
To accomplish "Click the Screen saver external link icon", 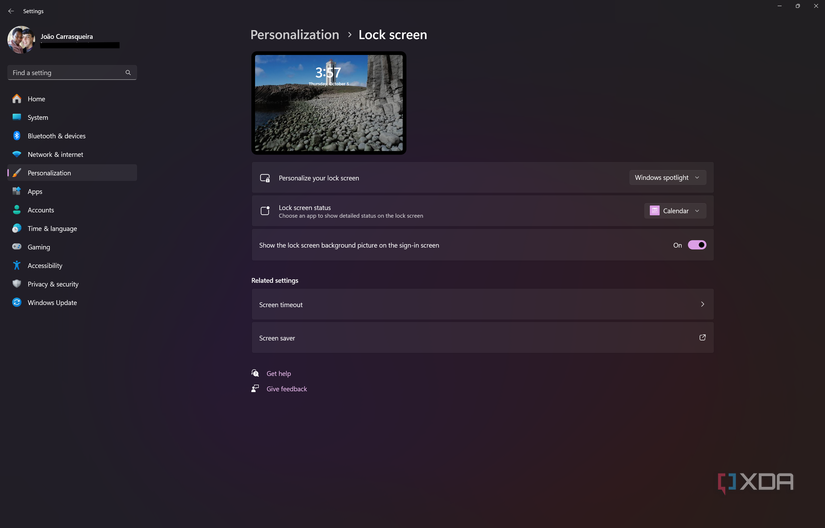I will tap(702, 338).
